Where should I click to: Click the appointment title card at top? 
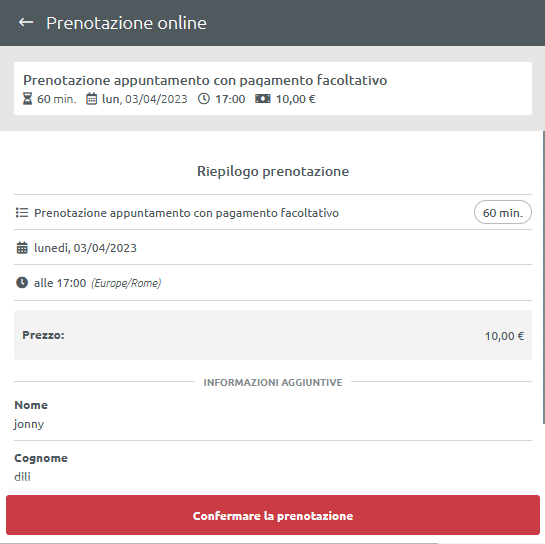(x=273, y=88)
